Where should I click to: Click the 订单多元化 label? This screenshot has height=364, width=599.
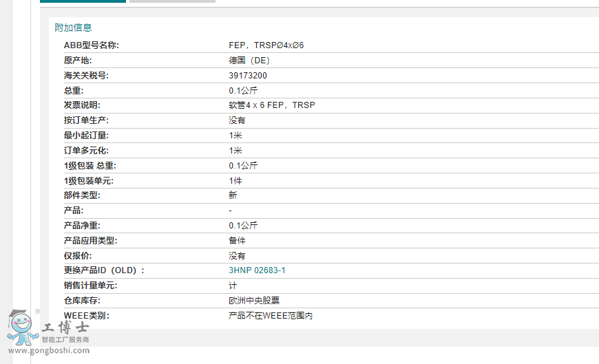coord(86,151)
